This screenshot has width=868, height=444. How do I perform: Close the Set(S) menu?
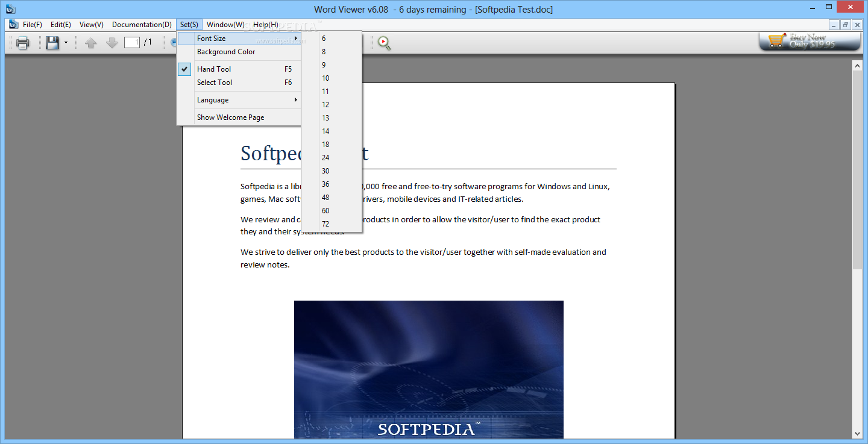coord(189,25)
